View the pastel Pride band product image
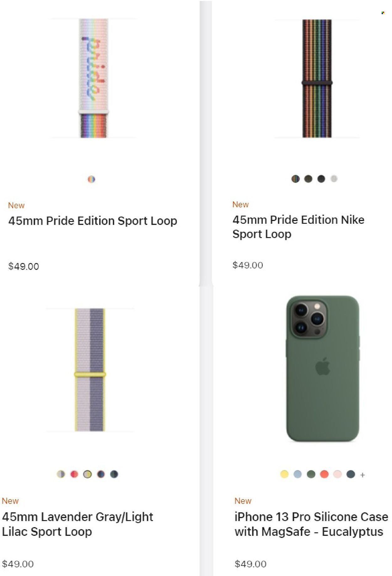Image resolution: width=392 pixels, height=576 pixels. coord(93,78)
